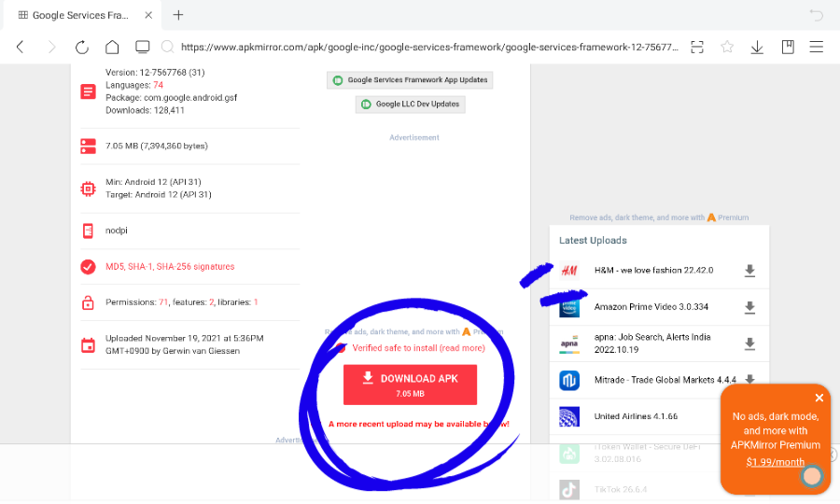Open the scan/QR code icon

click(697, 47)
